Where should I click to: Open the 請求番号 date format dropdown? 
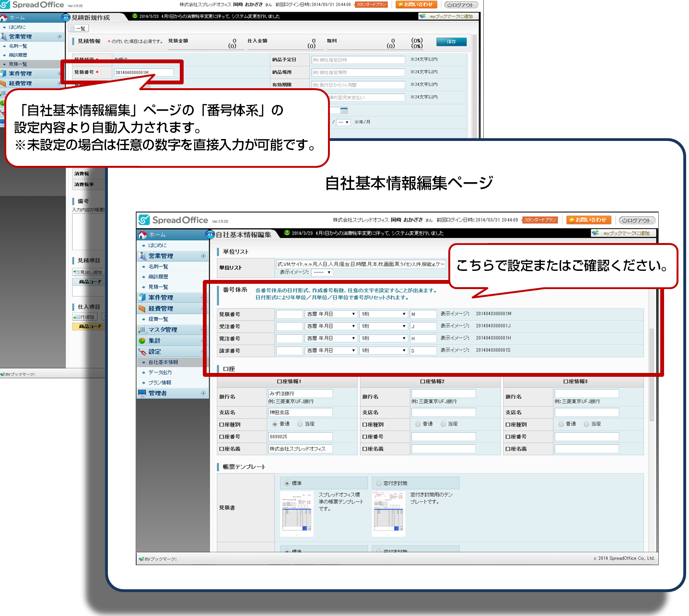(331, 350)
